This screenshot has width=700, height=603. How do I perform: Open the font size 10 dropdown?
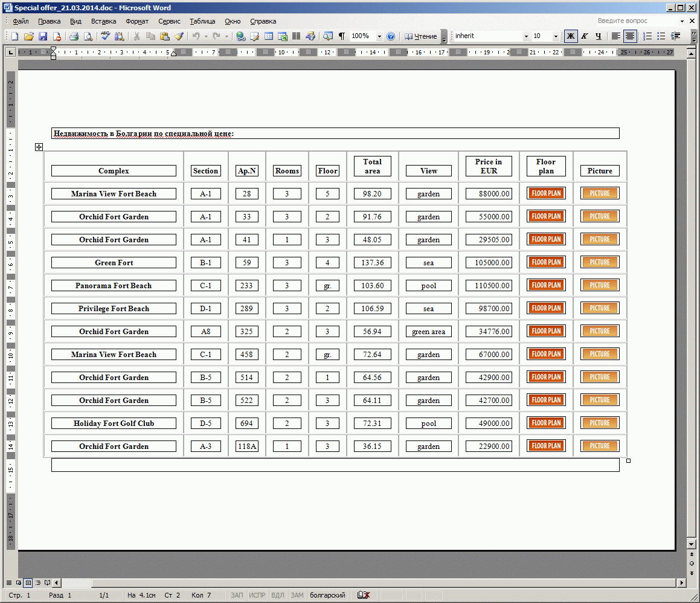556,36
